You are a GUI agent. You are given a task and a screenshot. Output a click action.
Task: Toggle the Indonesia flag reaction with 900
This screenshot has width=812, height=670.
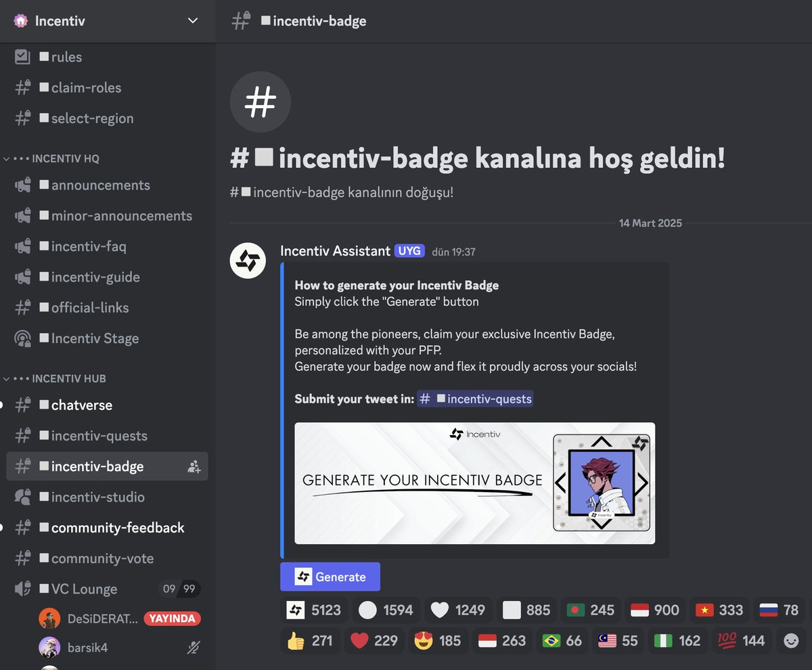coord(655,610)
